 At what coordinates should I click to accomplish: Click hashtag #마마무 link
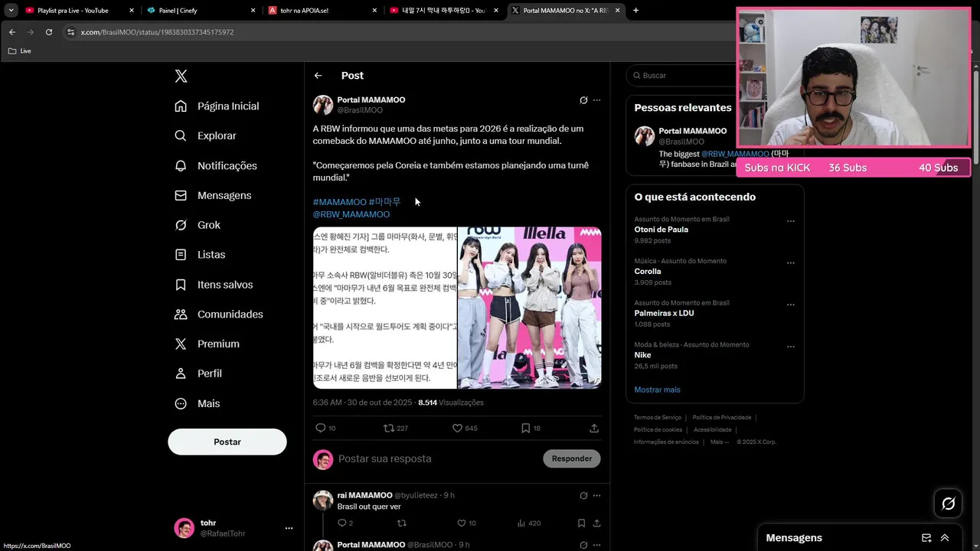[x=384, y=202]
